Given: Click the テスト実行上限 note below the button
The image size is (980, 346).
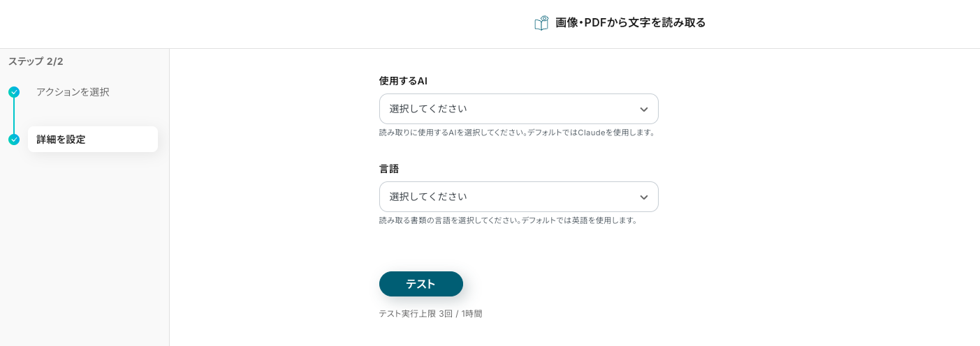Looking at the screenshot, I should pos(430,314).
